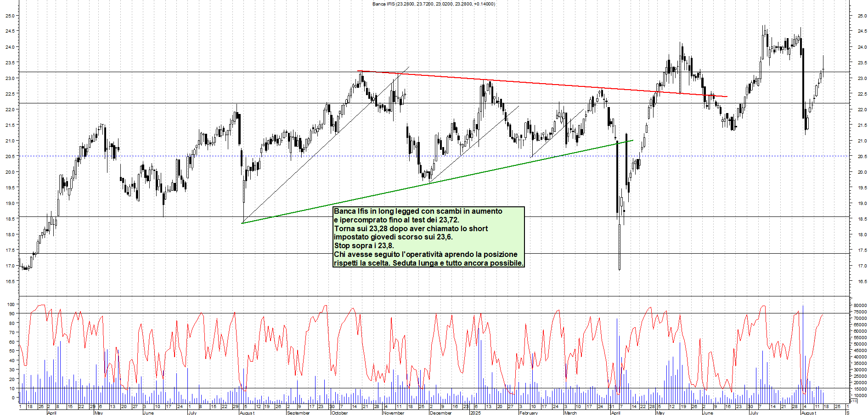
Task: Click the 'February' month label on time axis
Action: [528, 413]
